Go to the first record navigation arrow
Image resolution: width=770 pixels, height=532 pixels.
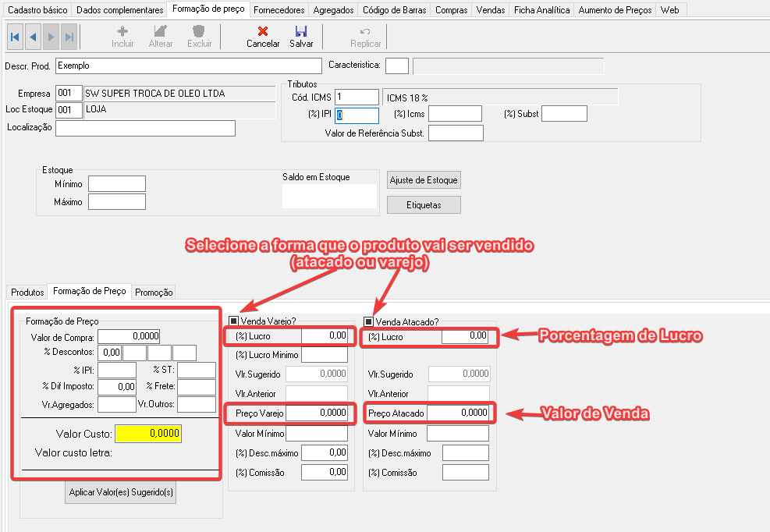tap(15, 37)
